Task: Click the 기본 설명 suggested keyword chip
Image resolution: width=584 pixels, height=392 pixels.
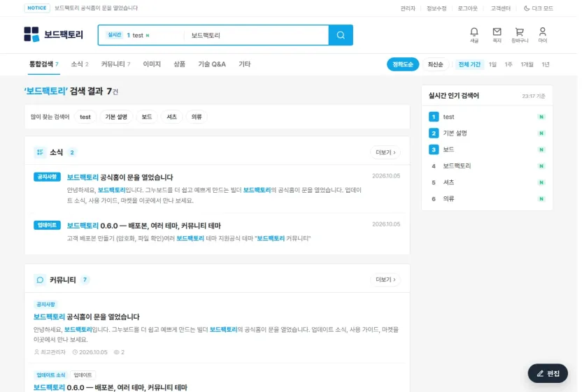Action: click(116, 117)
